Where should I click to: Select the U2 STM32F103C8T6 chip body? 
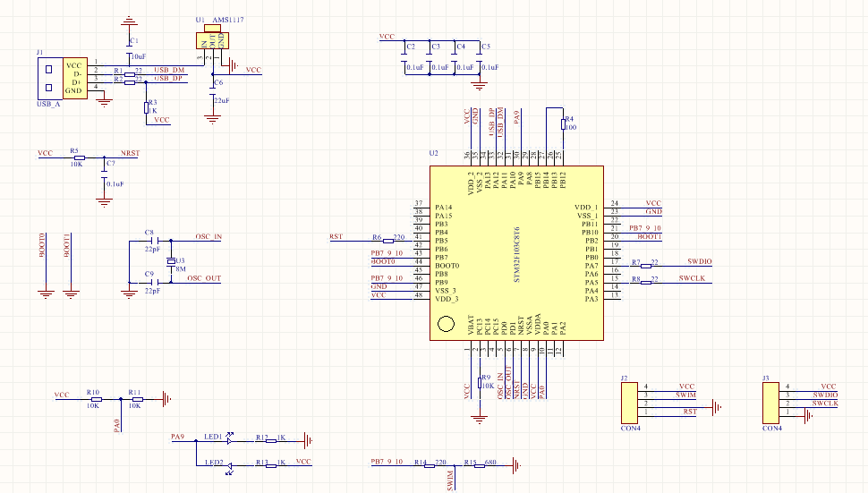click(x=516, y=253)
